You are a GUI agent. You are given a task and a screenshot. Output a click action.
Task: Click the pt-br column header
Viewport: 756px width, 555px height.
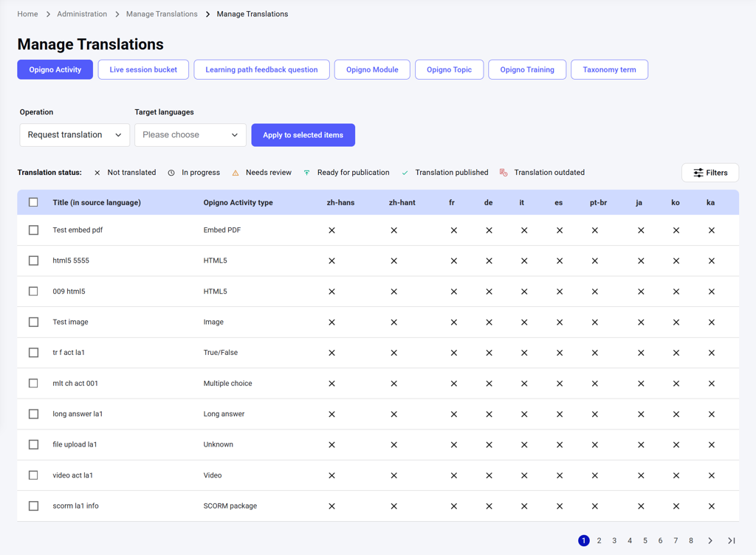pyautogui.click(x=598, y=202)
